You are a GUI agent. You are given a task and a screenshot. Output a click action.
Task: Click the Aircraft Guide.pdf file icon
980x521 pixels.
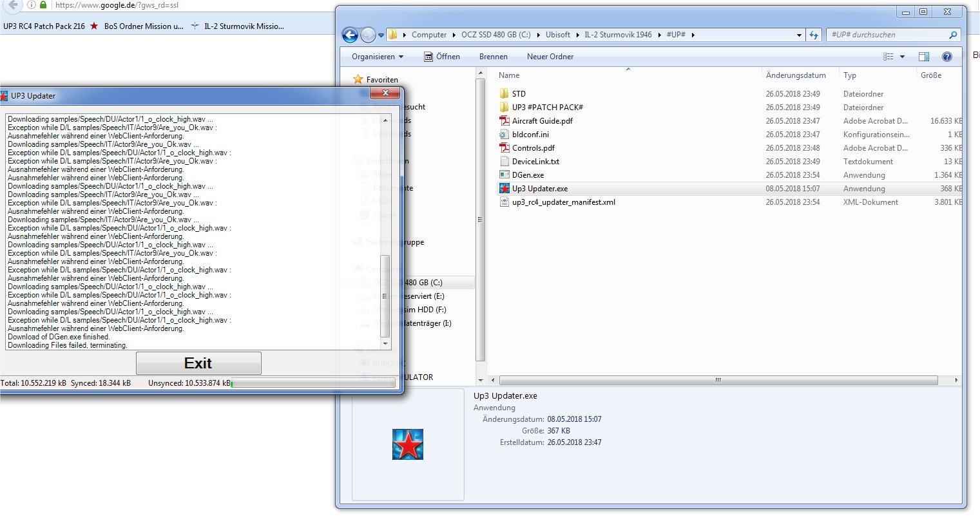504,121
